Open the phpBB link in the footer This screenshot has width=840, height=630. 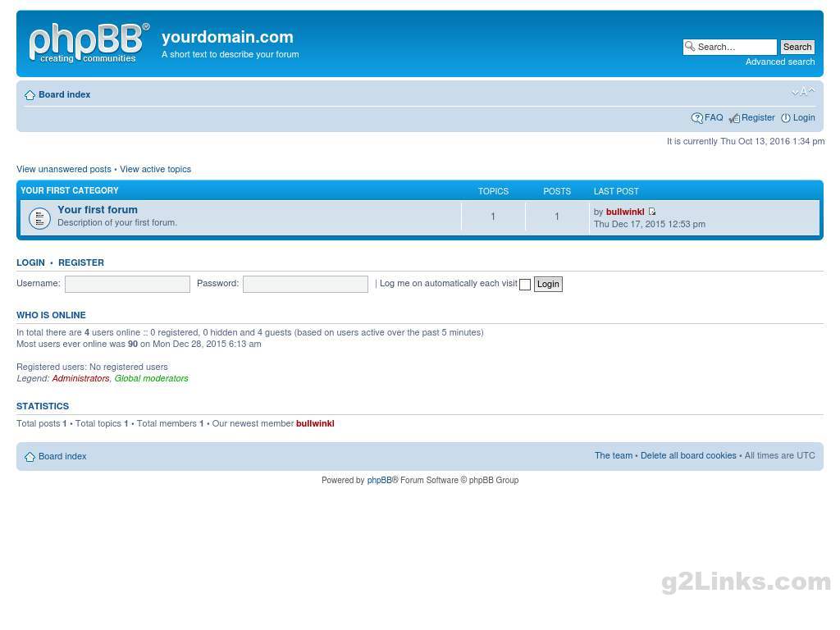[379, 480]
